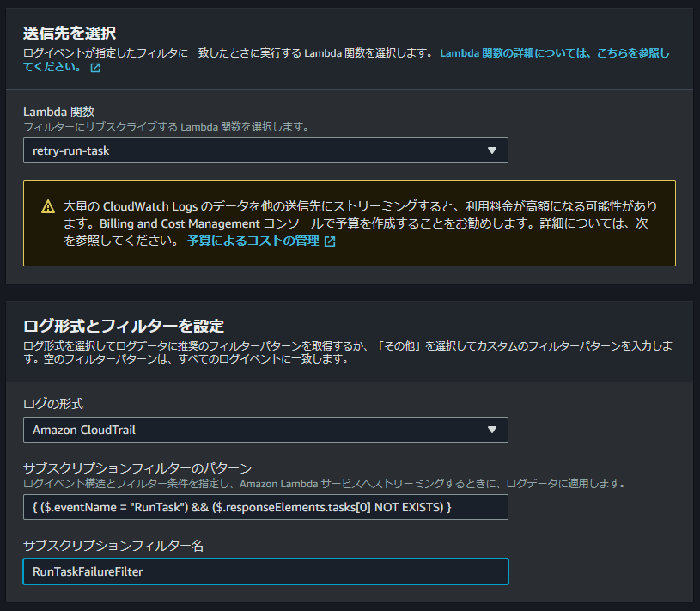This screenshot has height=611, width=700.
Task: Click the ログの形式 label
Action: [x=53, y=404]
